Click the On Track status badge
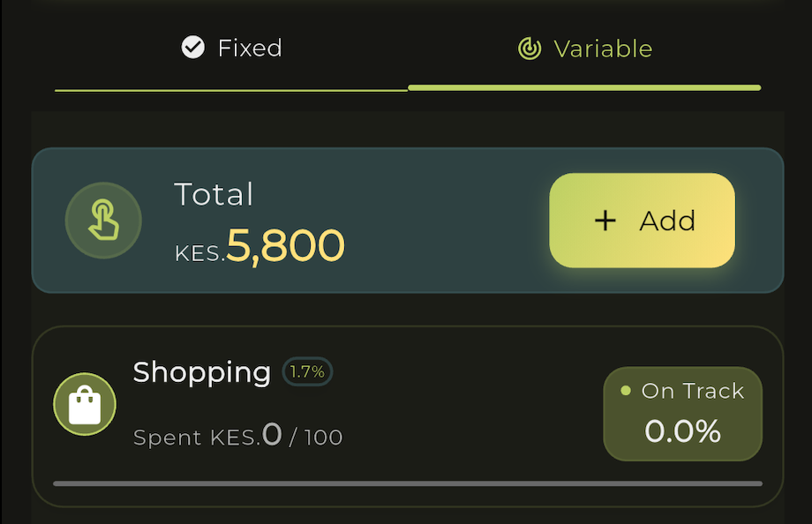Viewport: 812px width, 524px height. 682,413
